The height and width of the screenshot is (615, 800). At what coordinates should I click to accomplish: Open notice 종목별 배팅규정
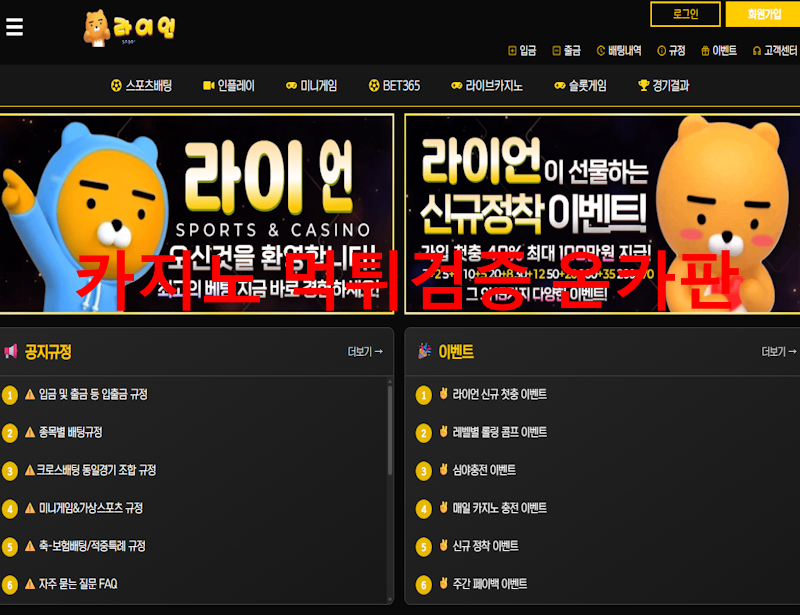70,432
